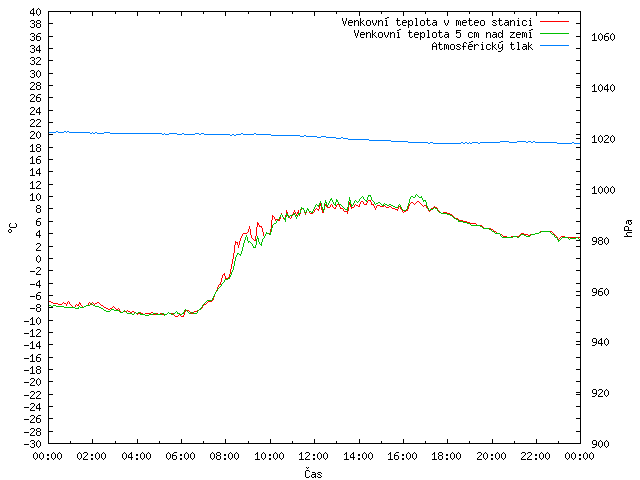Viewport: 640px width, 480px height.
Task: Click the x-axis title 'Čas'
Action: tap(313, 473)
